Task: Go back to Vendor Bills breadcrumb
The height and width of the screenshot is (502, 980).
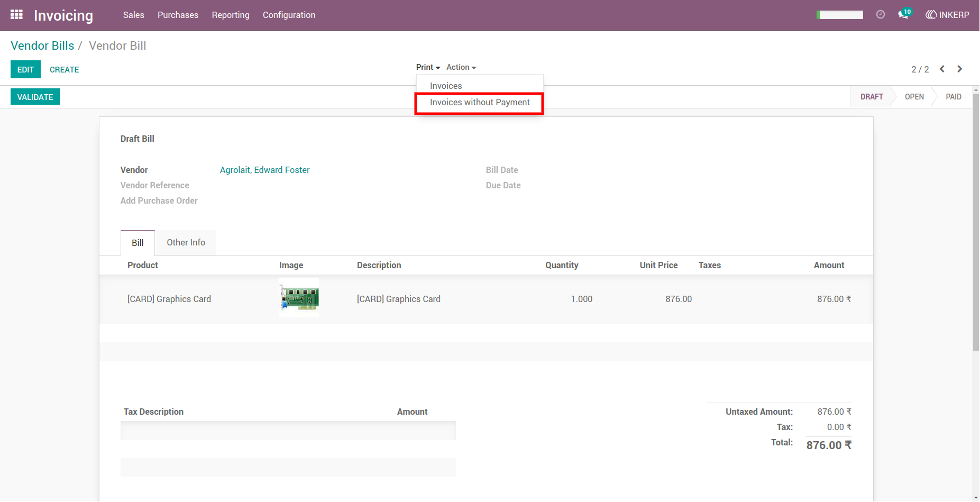Action: pyautogui.click(x=42, y=45)
